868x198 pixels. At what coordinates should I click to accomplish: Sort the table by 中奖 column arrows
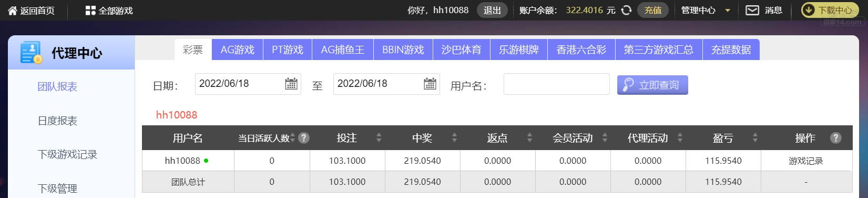[x=454, y=138]
